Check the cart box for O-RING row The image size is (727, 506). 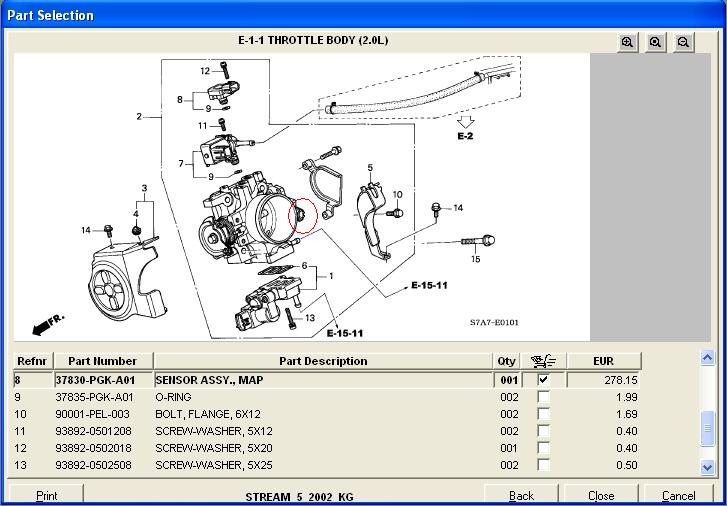(543, 397)
